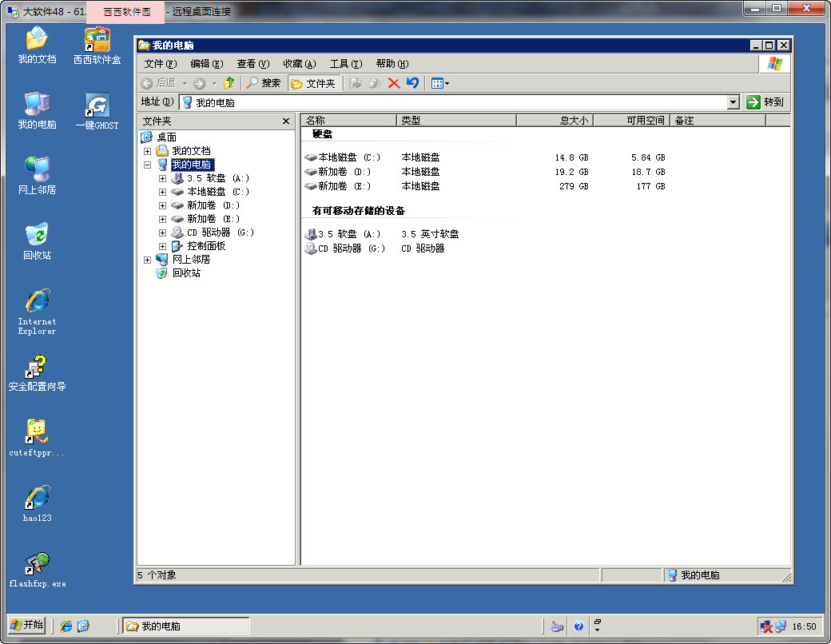
Task: Open the address bar dropdown arrow
Action: point(733,102)
